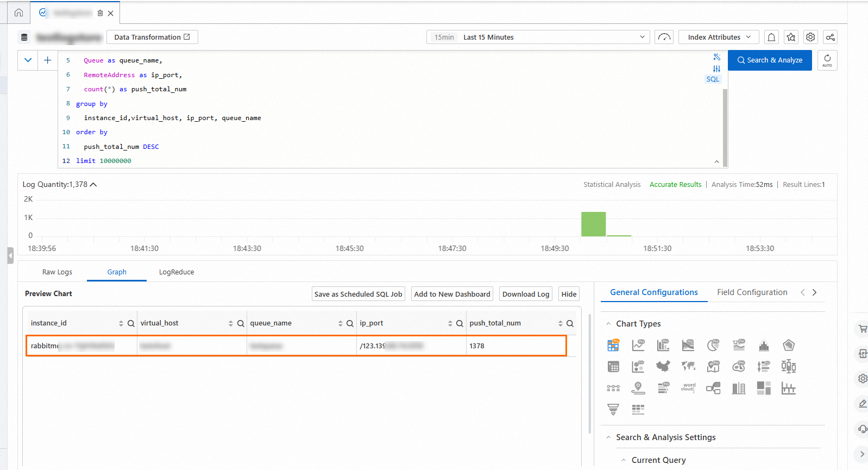
Task: Open the home tab icon
Action: (x=19, y=12)
